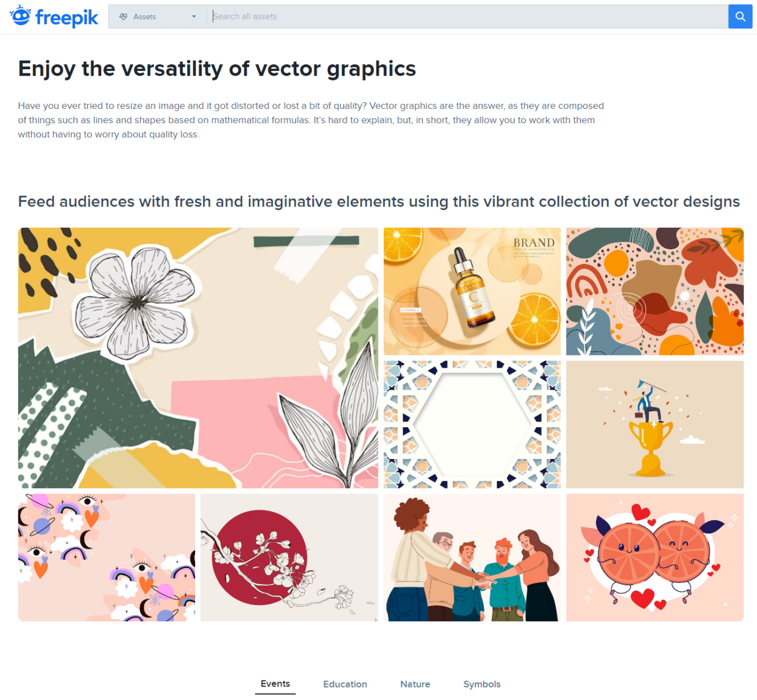The width and height of the screenshot is (757, 700).
Task: Expand the dropdown arrow next to Assets
Action: pos(193,17)
